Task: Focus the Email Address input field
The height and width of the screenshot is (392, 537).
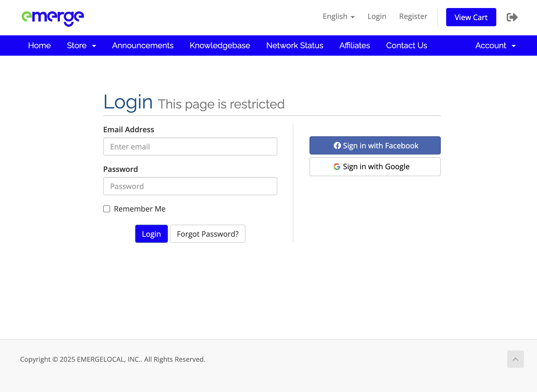Action: click(190, 146)
